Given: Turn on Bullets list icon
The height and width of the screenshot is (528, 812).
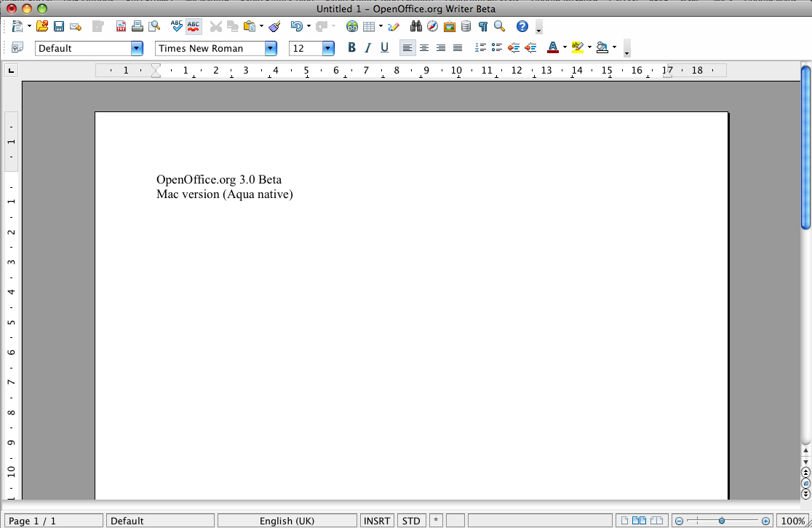Looking at the screenshot, I should [x=497, y=47].
